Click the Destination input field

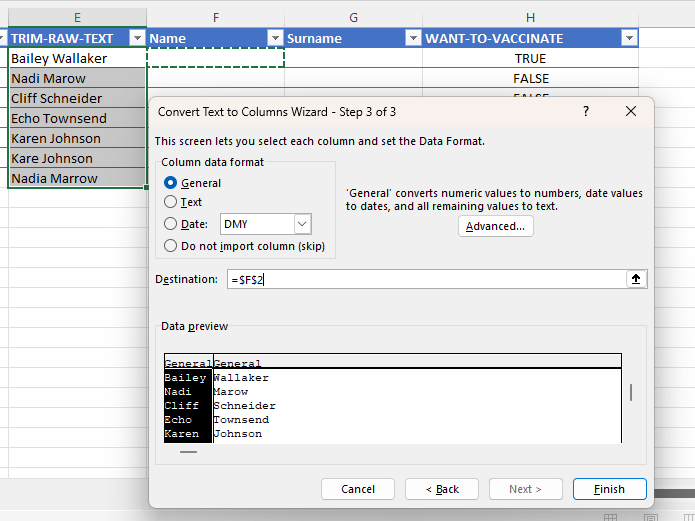[x=426, y=279]
